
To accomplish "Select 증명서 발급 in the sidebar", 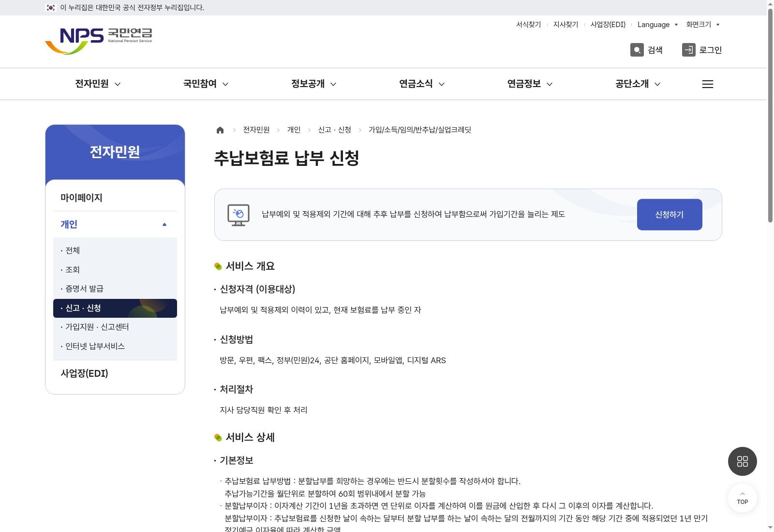I will [115, 289].
